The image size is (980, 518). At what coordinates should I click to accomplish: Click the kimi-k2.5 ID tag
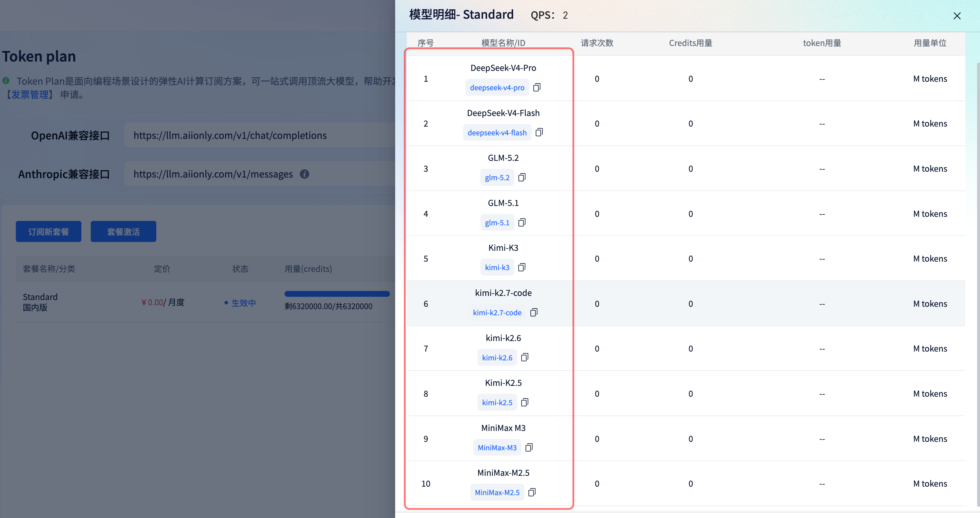tap(497, 403)
